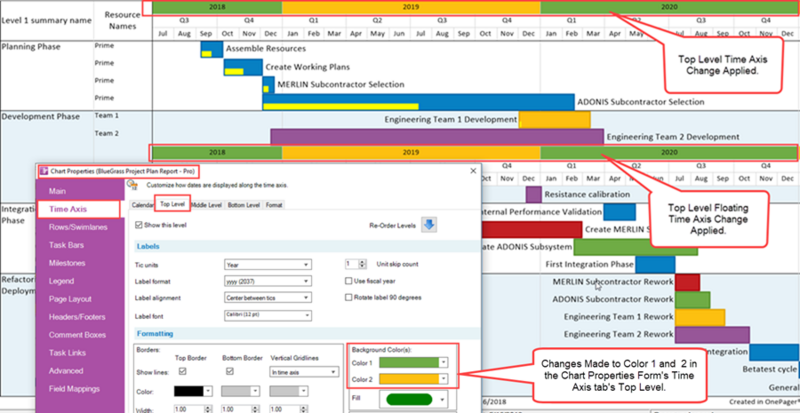The width and height of the screenshot is (800, 413).
Task: Click the time axis clock icon beside the description
Action: [x=132, y=185]
